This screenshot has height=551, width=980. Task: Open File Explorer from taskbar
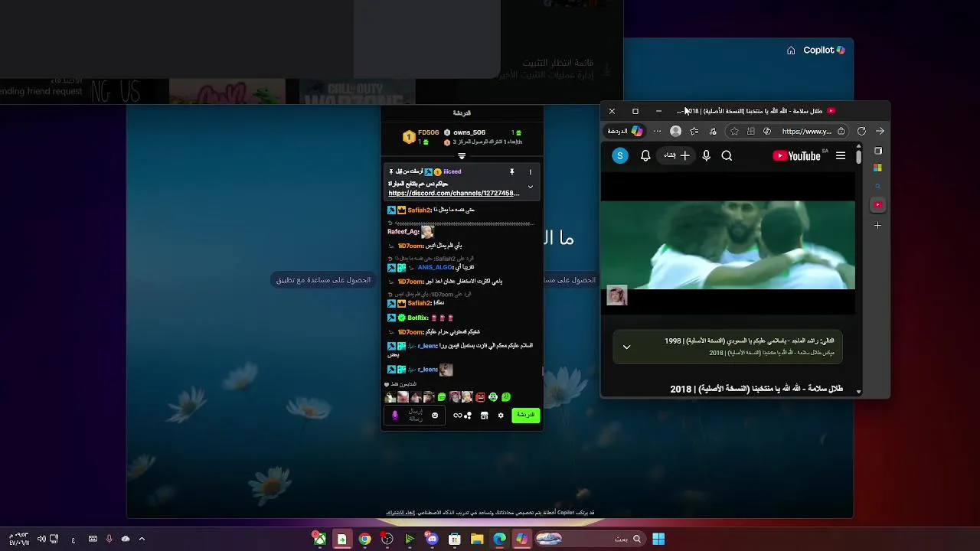477,540
